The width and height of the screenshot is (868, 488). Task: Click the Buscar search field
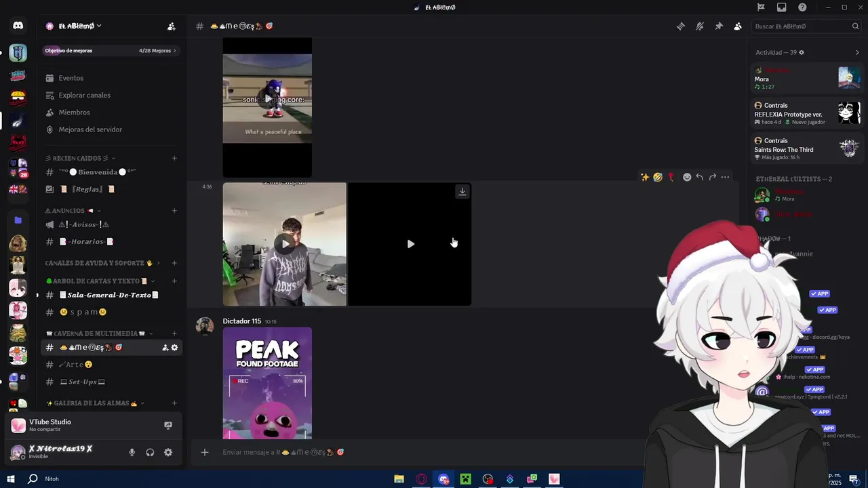(807, 26)
